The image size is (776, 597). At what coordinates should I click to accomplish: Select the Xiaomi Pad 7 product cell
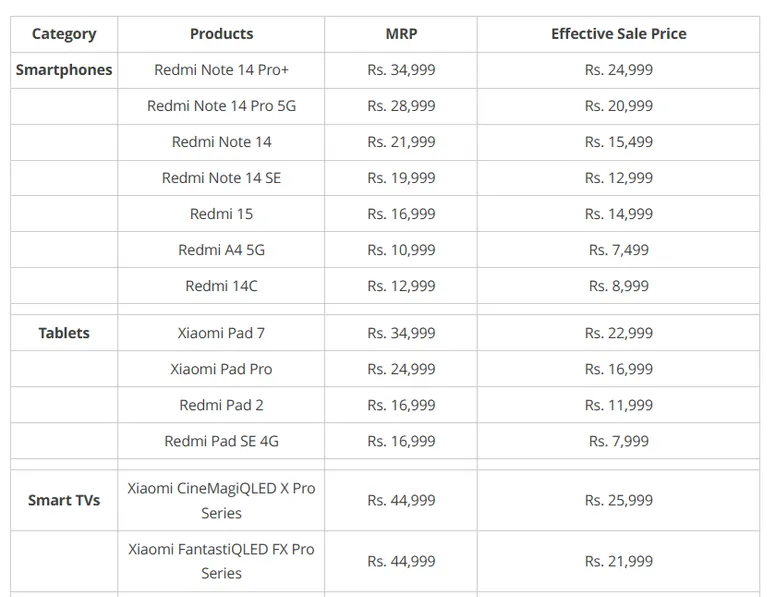[x=221, y=333]
